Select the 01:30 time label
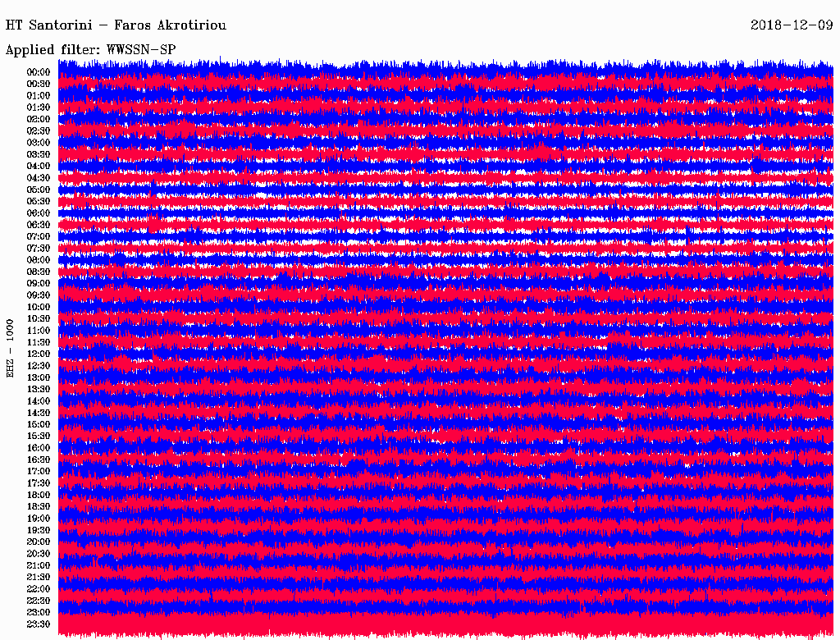840x640 pixels. (x=39, y=107)
